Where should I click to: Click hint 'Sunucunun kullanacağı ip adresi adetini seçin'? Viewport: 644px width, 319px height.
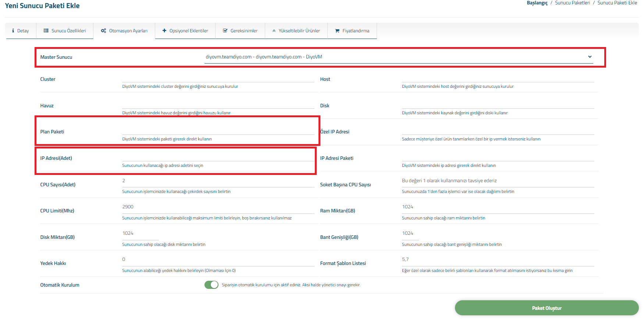tap(163, 166)
